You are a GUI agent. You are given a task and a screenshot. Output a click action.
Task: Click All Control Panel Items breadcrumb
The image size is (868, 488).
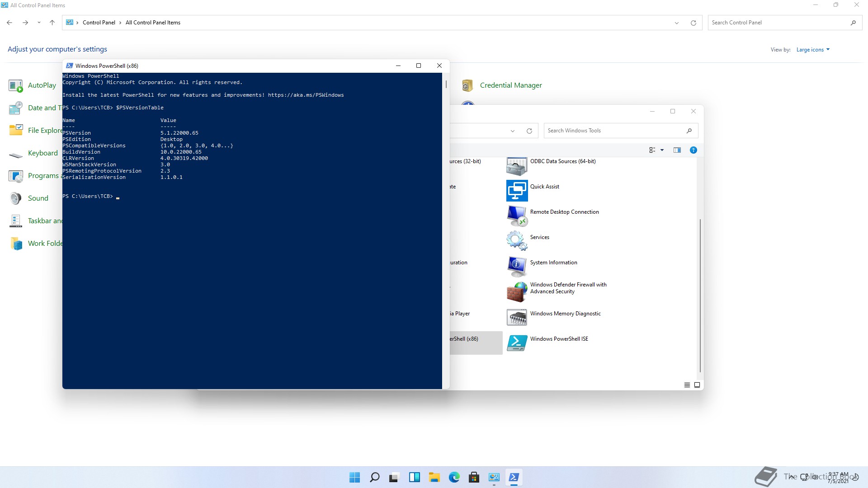(153, 23)
